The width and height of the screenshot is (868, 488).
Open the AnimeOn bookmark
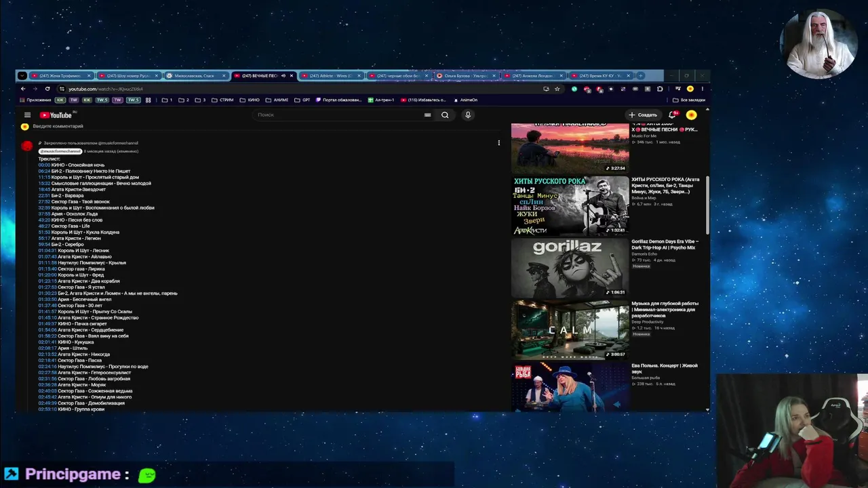465,100
